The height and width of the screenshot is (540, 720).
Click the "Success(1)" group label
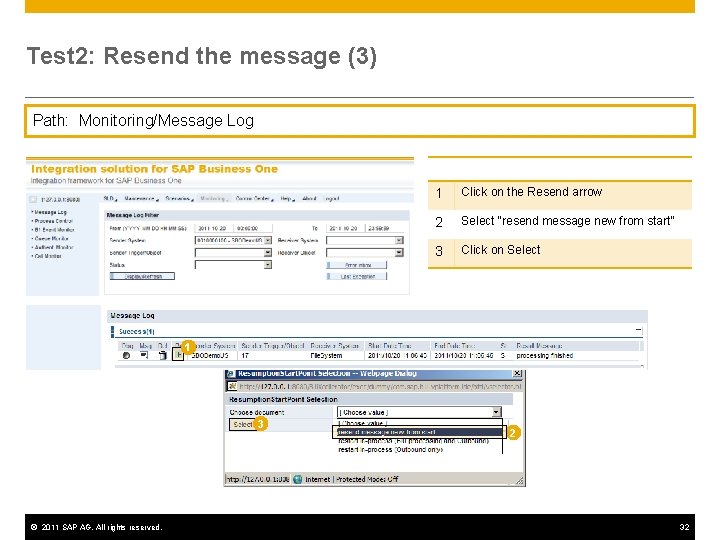[136, 331]
